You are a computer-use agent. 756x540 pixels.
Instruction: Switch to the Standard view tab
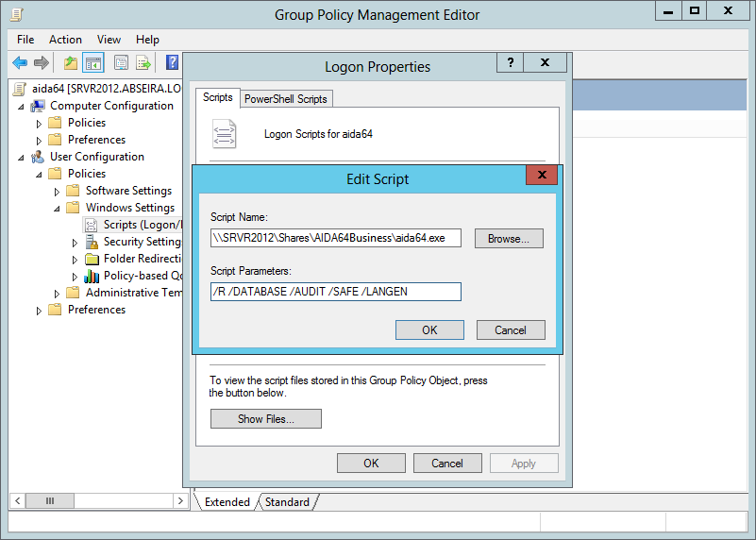pos(286,502)
